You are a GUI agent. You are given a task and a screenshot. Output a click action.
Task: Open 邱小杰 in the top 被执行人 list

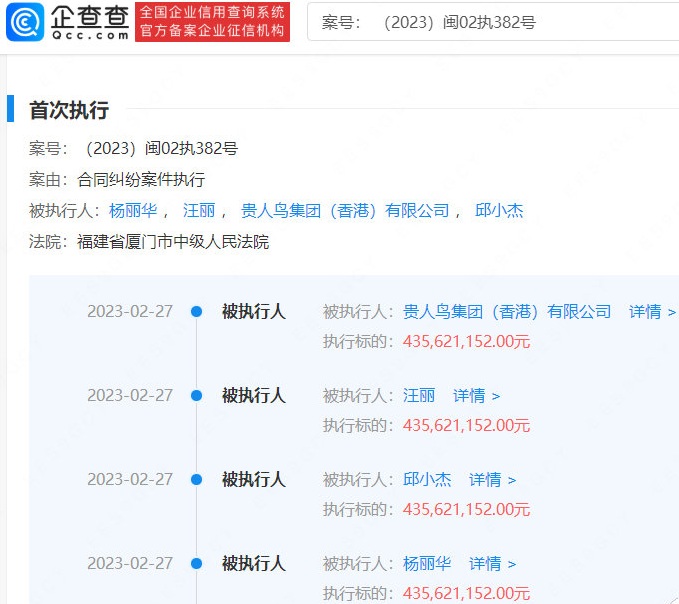click(x=499, y=211)
